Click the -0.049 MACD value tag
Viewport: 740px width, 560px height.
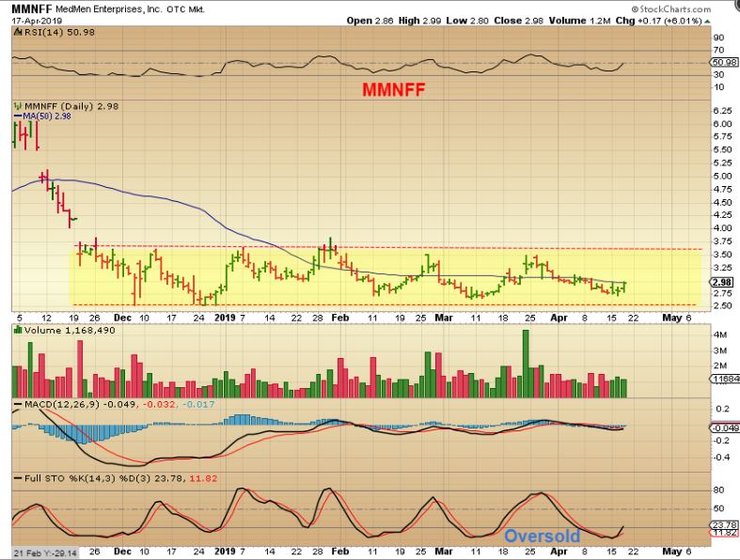pyautogui.click(x=725, y=428)
